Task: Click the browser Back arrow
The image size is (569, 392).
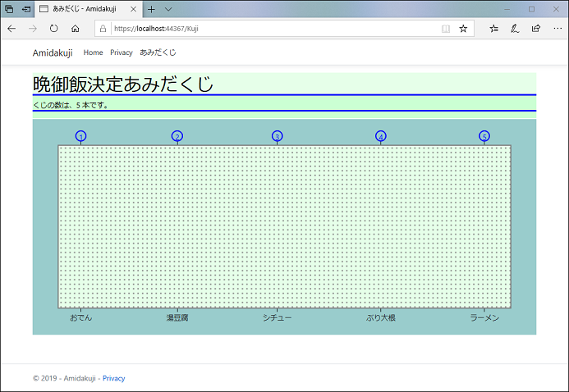Action: point(11,29)
